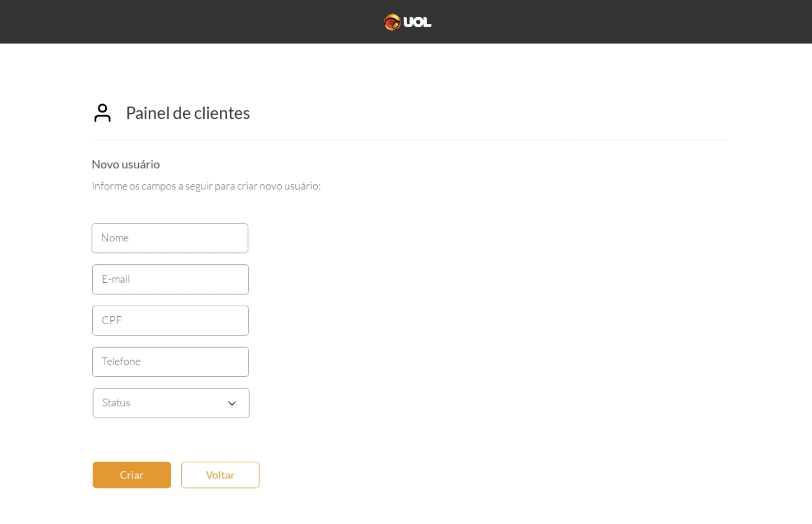Focus the Nome input field
Screen dimensions: 812x524
pyautogui.click(x=170, y=238)
